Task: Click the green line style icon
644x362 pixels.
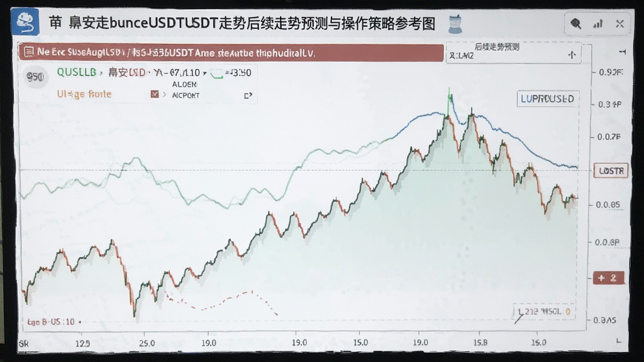Action: tap(217, 74)
